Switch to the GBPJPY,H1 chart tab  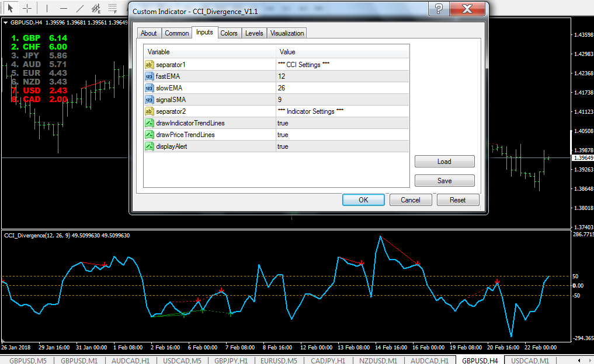tap(231, 360)
